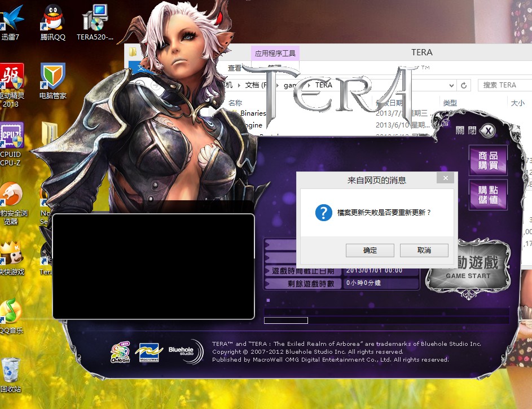
Task: Click the MacroWell logo in launcher
Action: [149, 353]
